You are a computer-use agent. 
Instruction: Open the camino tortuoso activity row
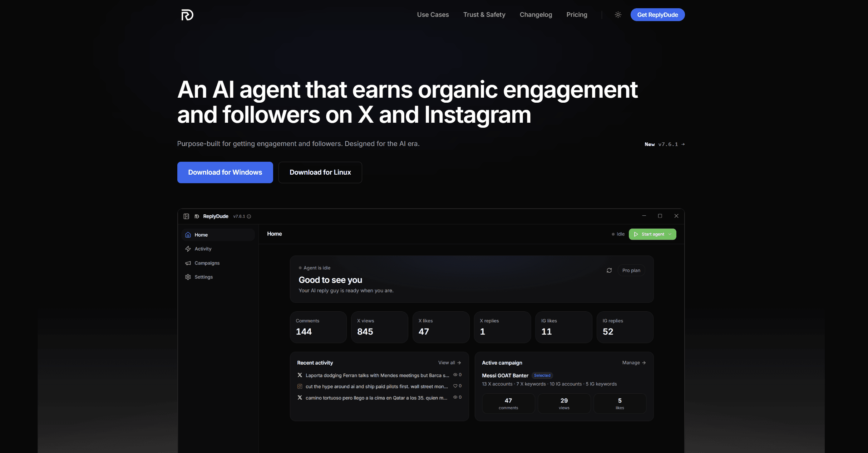(379, 398)
